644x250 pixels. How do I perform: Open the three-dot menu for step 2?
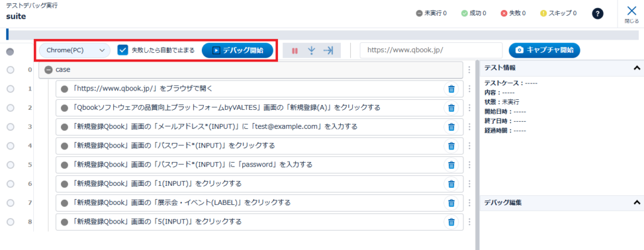469,107
